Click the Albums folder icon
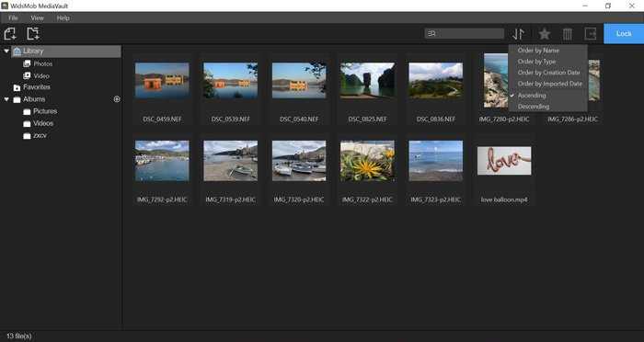Image resolution: width=644 pixels, height=342 pixels. (x=17, y=100)
